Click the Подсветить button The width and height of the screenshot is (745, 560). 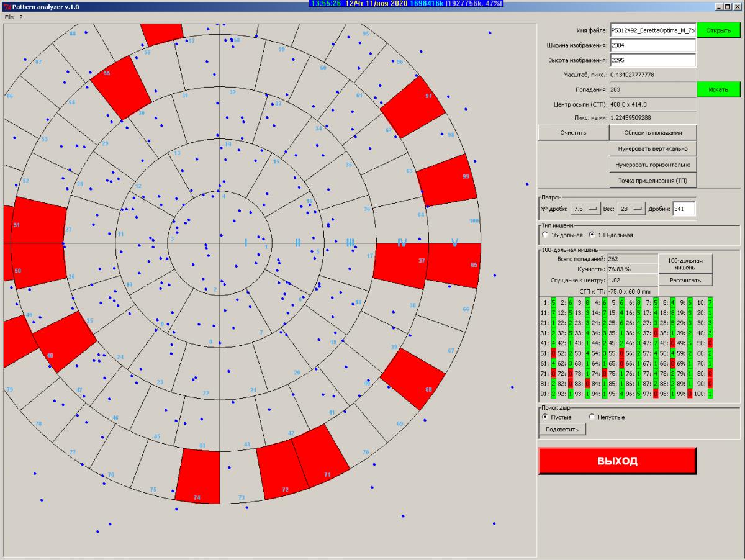562,430
